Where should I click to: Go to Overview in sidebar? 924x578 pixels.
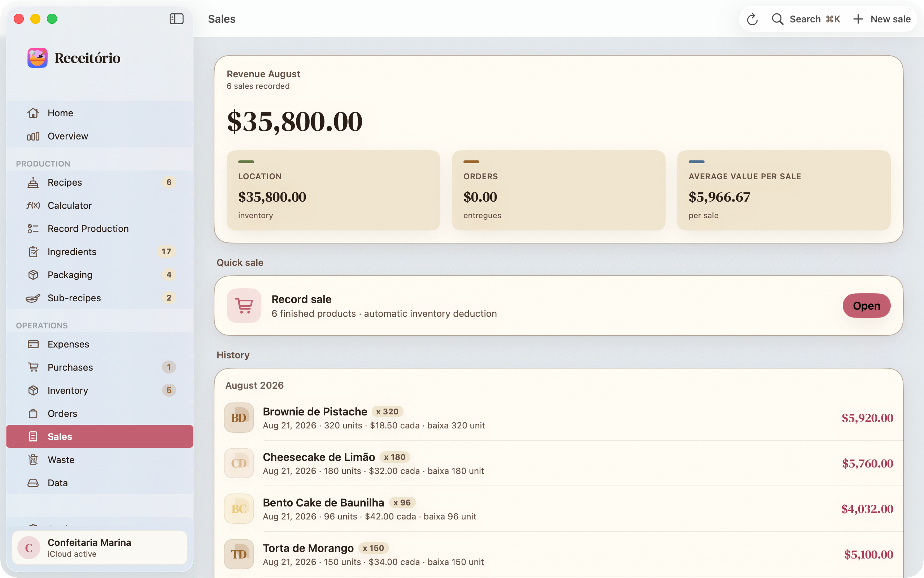100,136
